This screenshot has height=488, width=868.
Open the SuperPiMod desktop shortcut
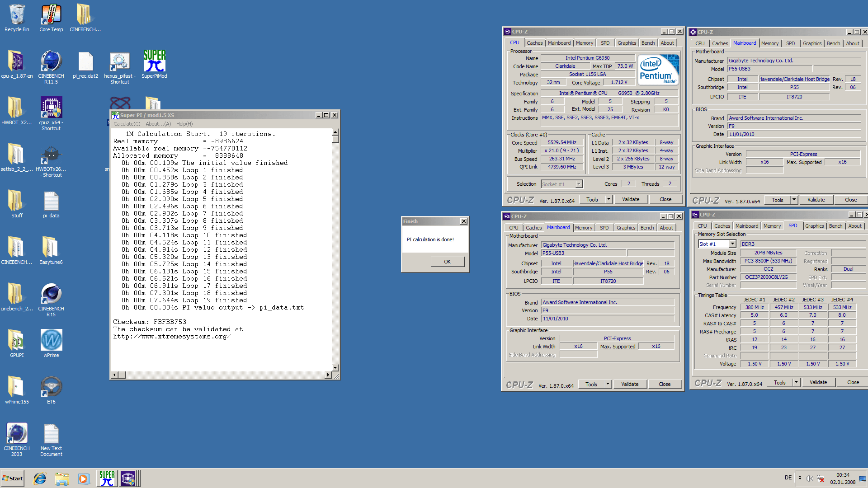(x=154, y=62)
